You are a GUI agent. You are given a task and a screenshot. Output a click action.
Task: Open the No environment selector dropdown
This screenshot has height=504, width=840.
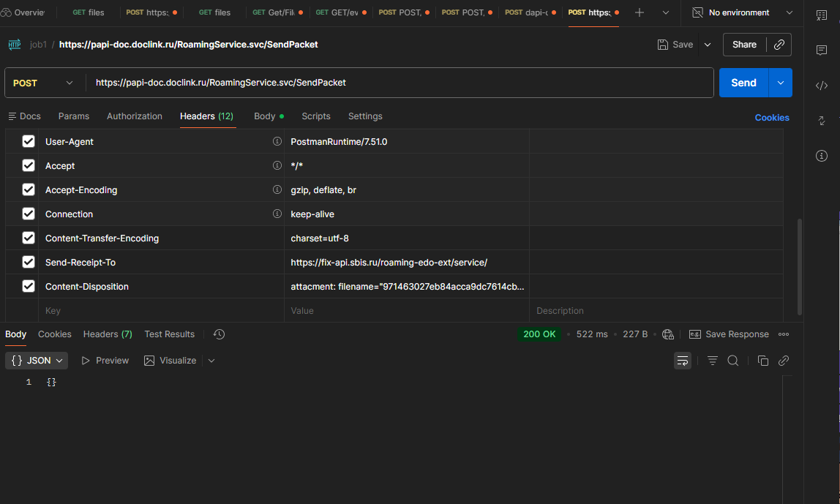click(x=743, y=12)
